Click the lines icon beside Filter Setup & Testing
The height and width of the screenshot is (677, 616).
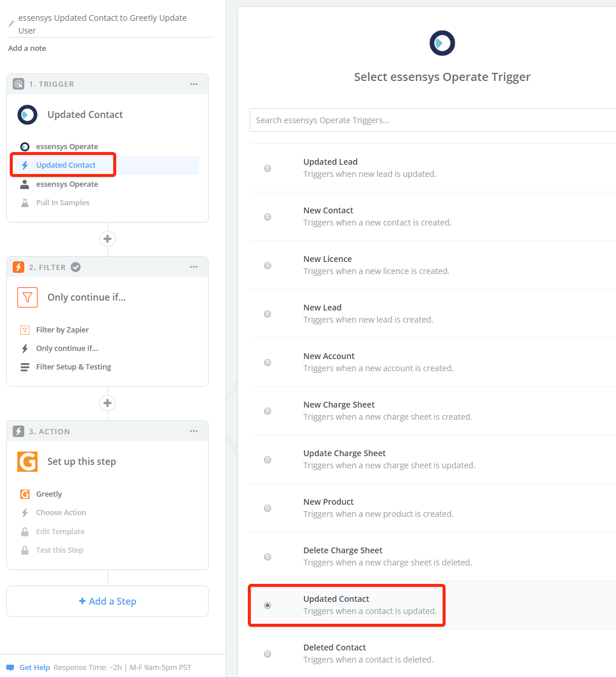point(25,367)
